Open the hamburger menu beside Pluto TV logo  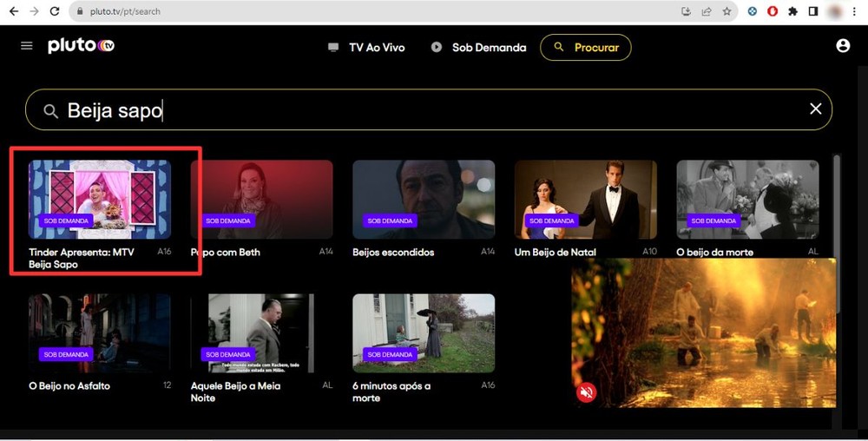pyautogui.click(x=27, y=46)
